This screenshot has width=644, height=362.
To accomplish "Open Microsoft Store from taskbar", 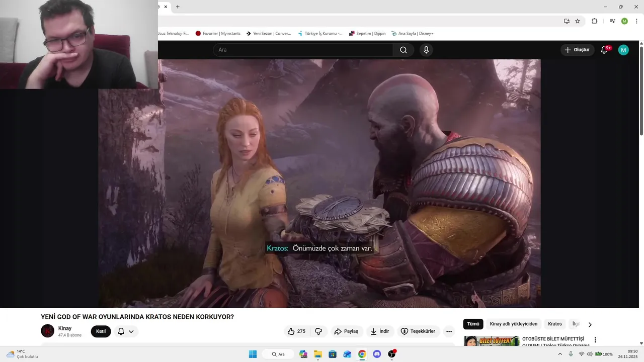I will tap(333, 354).
